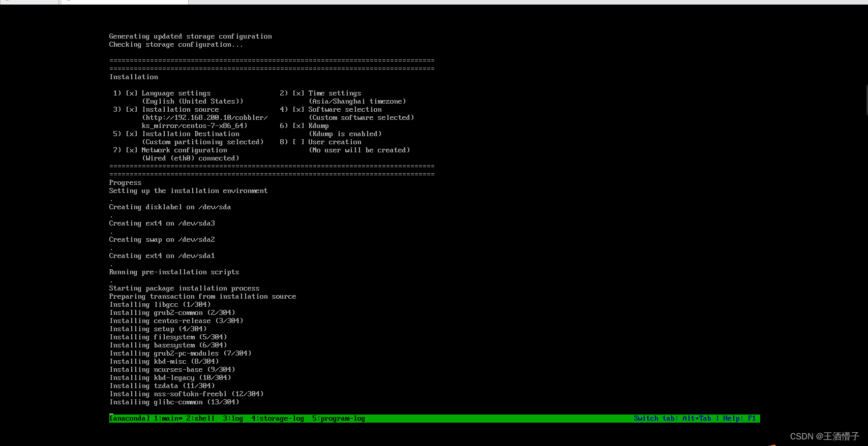Toggle the empty User creation checkbox
The height and width of the screenshot is (446, 868).
[x=298, y=142]
